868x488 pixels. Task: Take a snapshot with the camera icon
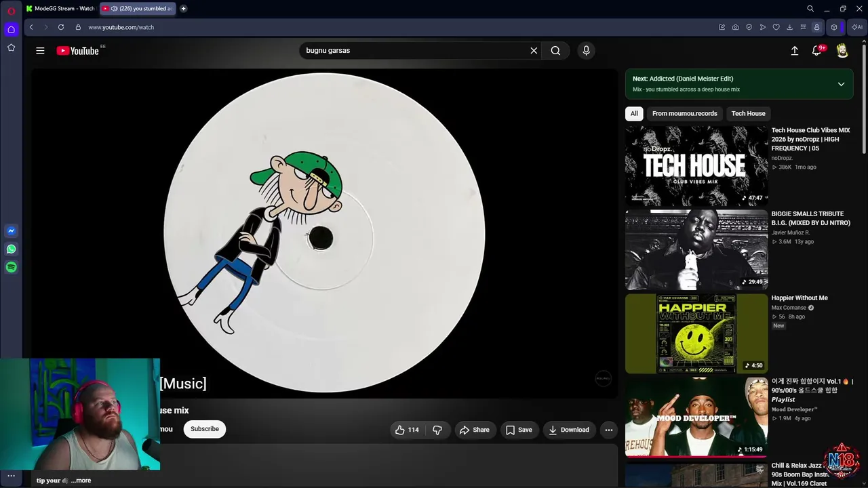click(735, 27)
